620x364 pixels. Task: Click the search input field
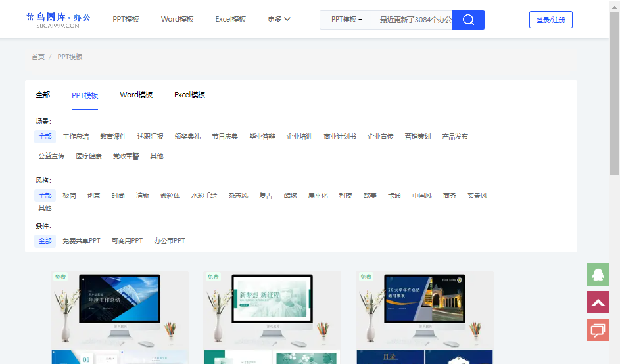click(x=414, y=20)
